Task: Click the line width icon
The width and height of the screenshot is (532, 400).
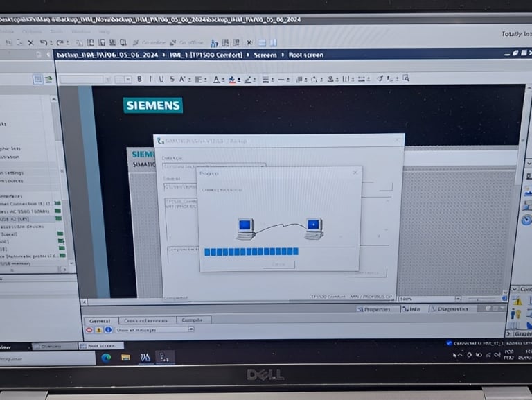Action: pyautogui.click(x=266, y=80)
